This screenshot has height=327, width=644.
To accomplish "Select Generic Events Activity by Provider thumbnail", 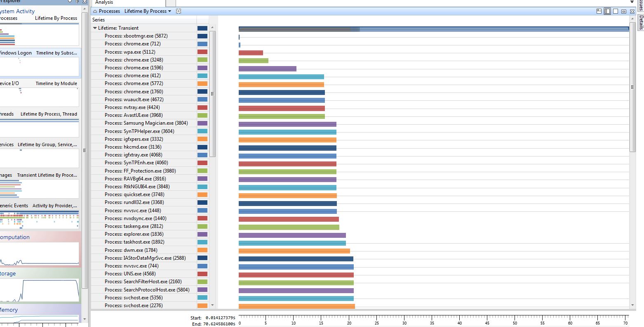I will coord(39,219).
